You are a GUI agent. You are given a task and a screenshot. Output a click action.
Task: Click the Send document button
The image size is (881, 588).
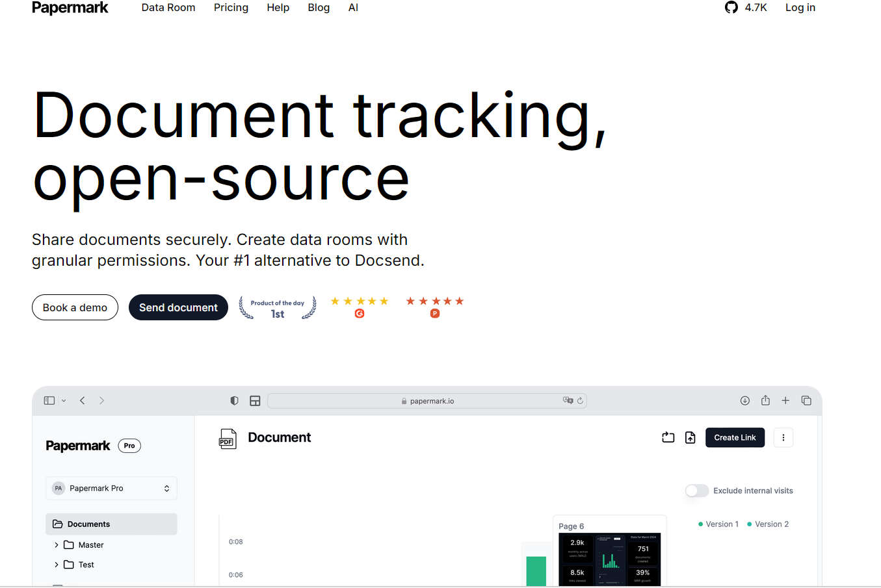coord(178,307)
